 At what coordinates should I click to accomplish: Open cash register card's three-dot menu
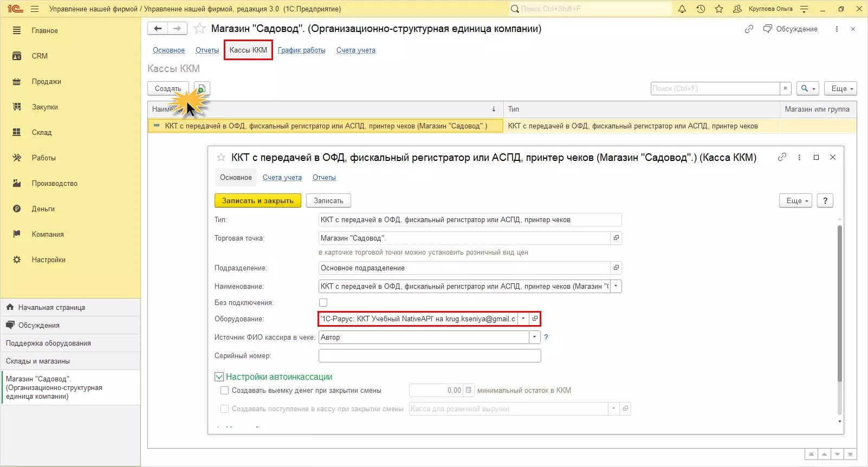tap(799, 158)
